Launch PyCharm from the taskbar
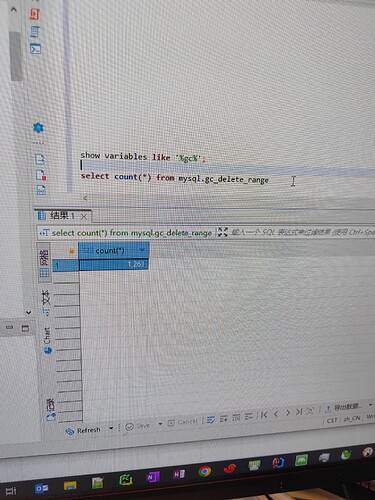The image size is (375, 500). click(126, 480)
